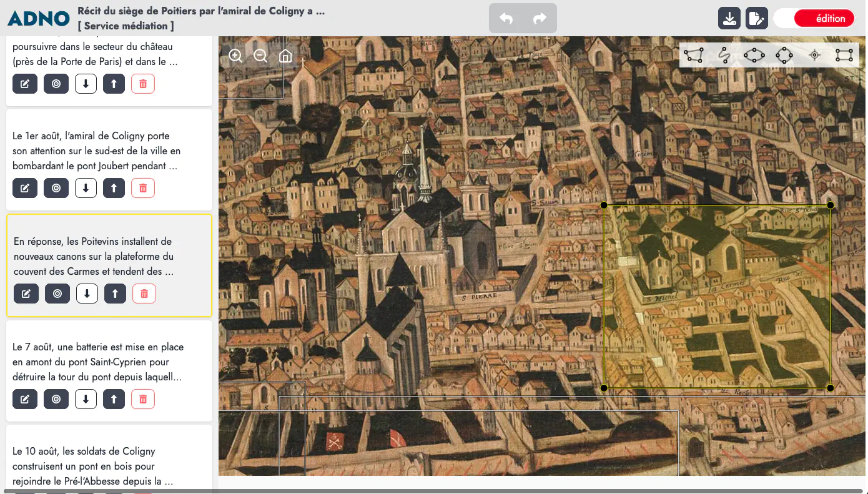Click the '[ Service médiation ]' subtitle
This screenshot has width=868, height=494.
tap(126, 26)
